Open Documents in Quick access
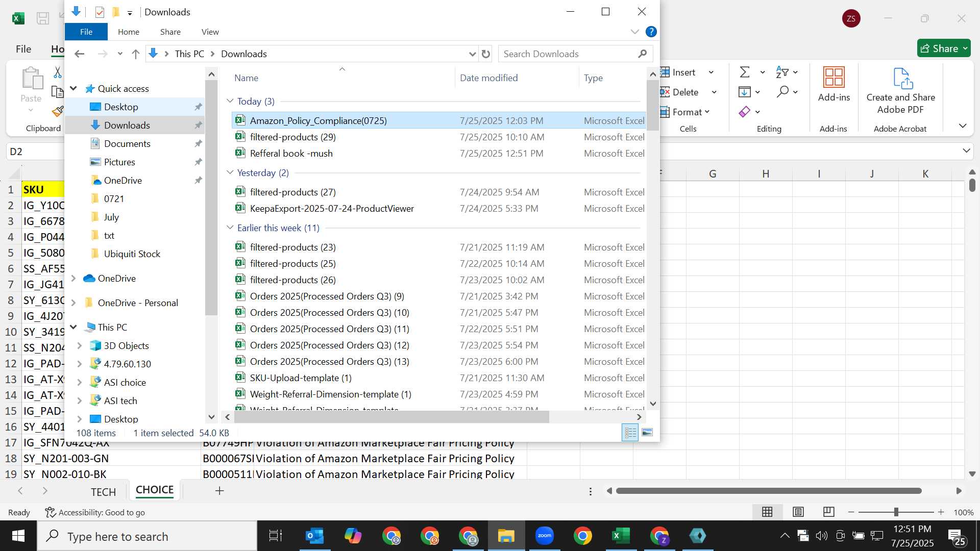Image resolution: width=980 pixels, height=551 pixels. coord(127,143)
